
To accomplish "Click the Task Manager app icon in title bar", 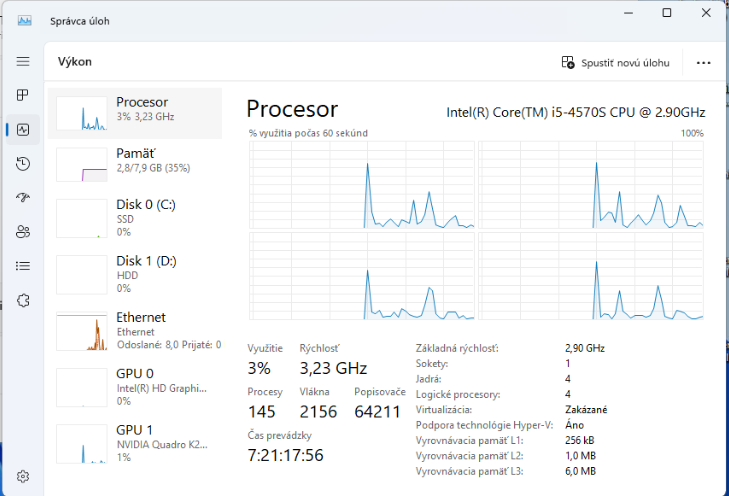I will click(x=25, y=21).
